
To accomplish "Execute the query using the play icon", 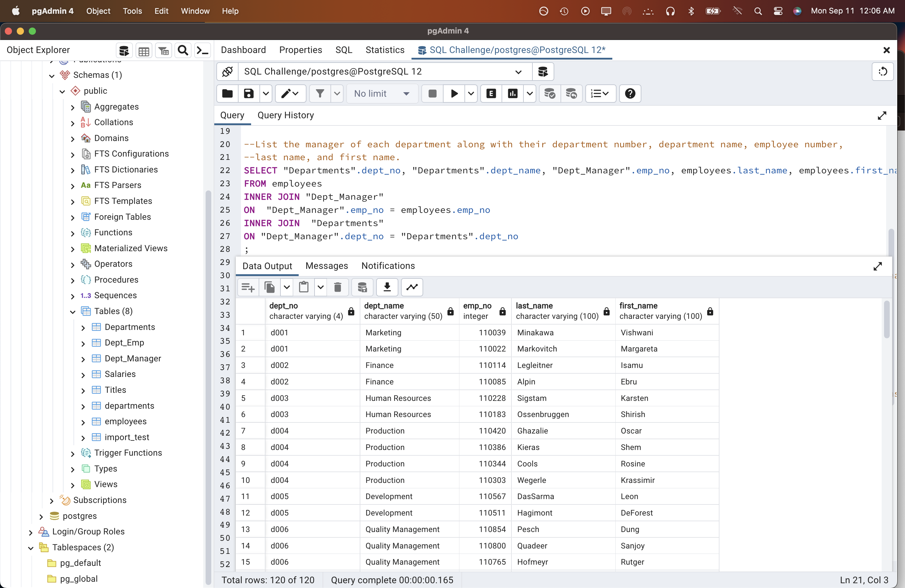I will coord(454,94).
